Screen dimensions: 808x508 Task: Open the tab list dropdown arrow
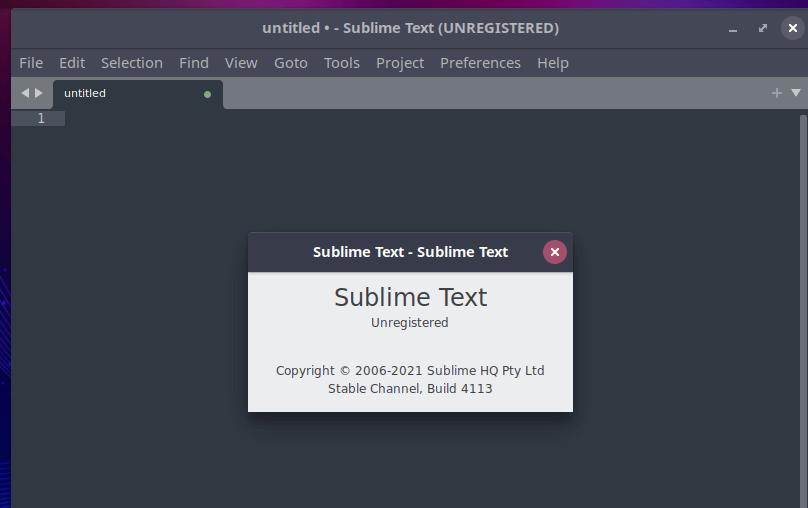(x=796, y=93)
